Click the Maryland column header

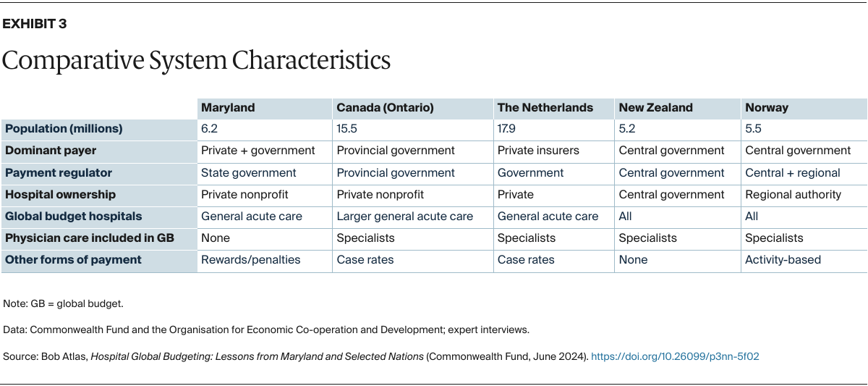coord(228,107)
